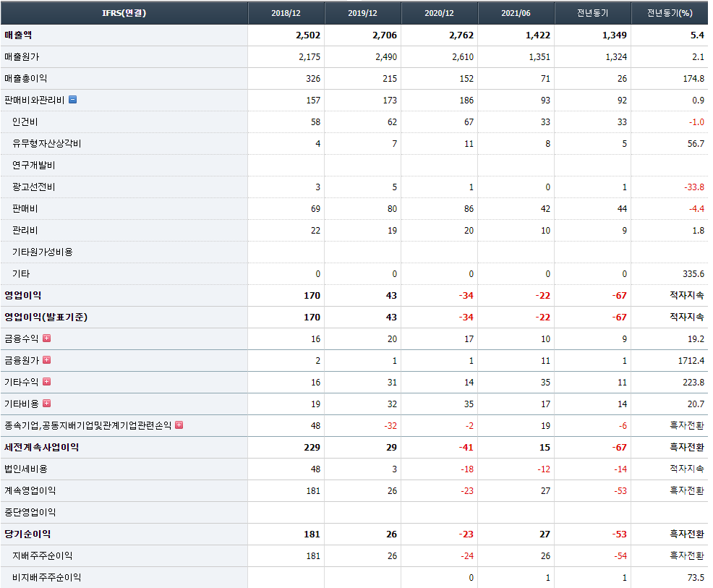Click 매출원가 value 2,610
The image size is (713, 588).
[x=463, y=57]
